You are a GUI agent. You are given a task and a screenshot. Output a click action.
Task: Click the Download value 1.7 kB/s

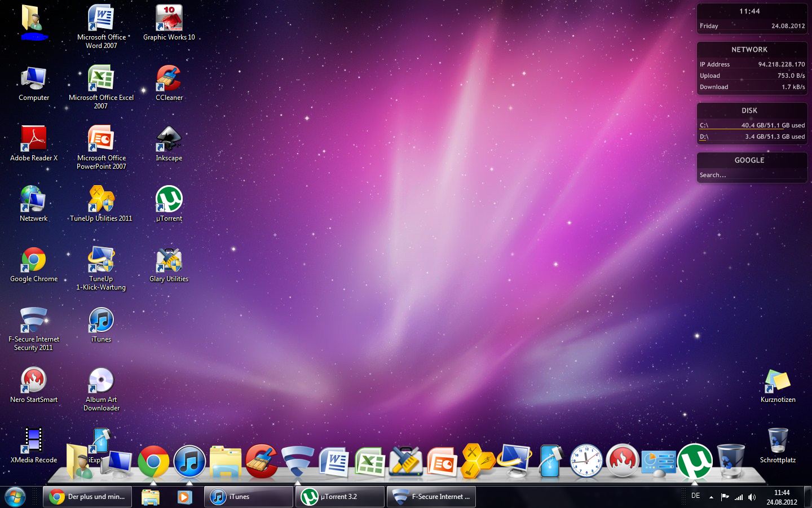pyautogui.click(x=793, y=87)
